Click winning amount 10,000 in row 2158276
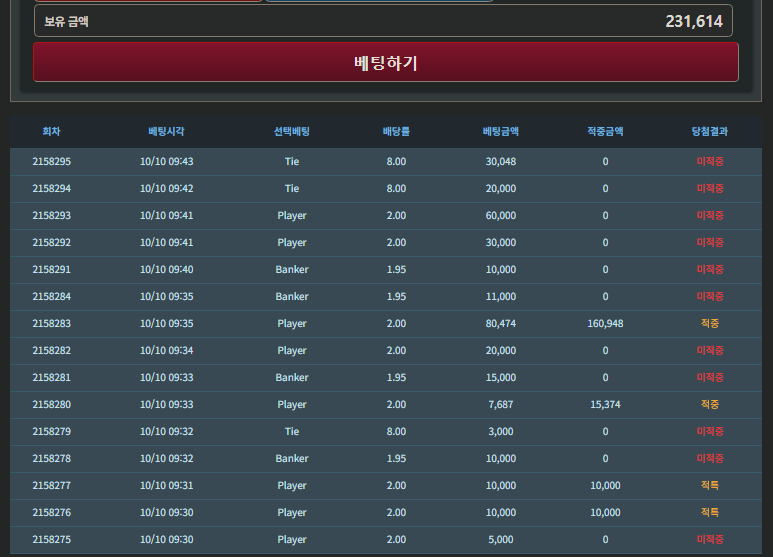The height and width of the screenshot is (557, 773). (605, 513)
